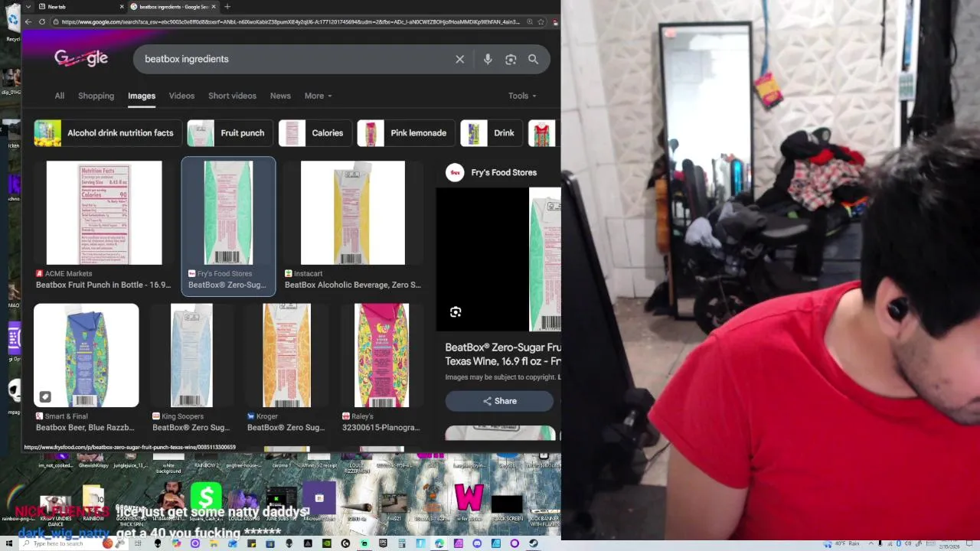Go back with the browser back arrow
Screen dimensions: 980x551
coord(28,21)
